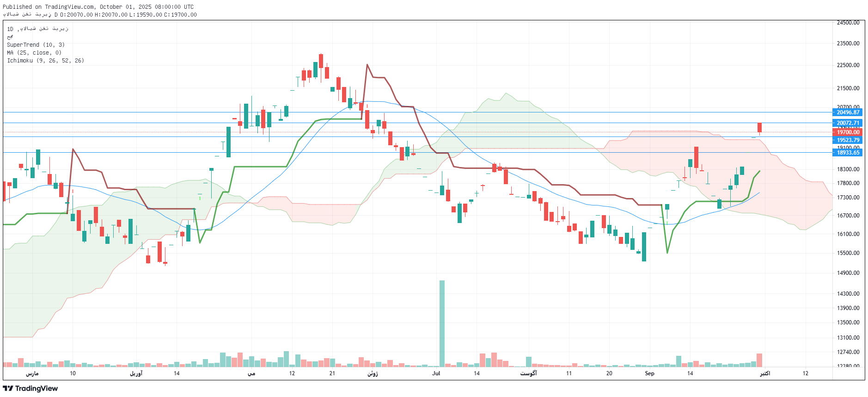Click the 20496.87 blue price label

point(848,112)
